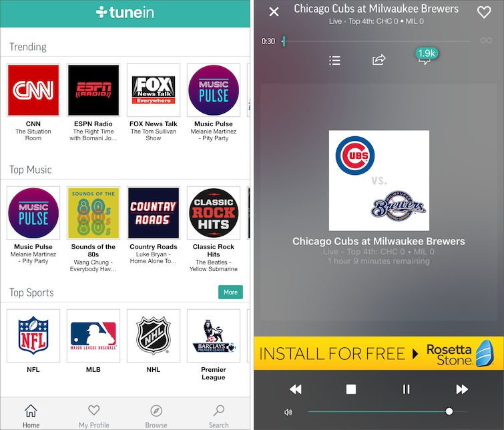Image resolution: width=504 pixels, height=430 pixels.
Task: Favorite the Cubs at Brewers game
Action: click(x=483, y=12)
